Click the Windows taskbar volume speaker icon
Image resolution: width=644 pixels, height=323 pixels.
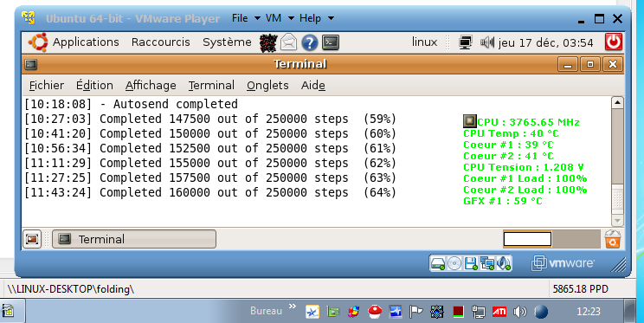click(519, 312)
